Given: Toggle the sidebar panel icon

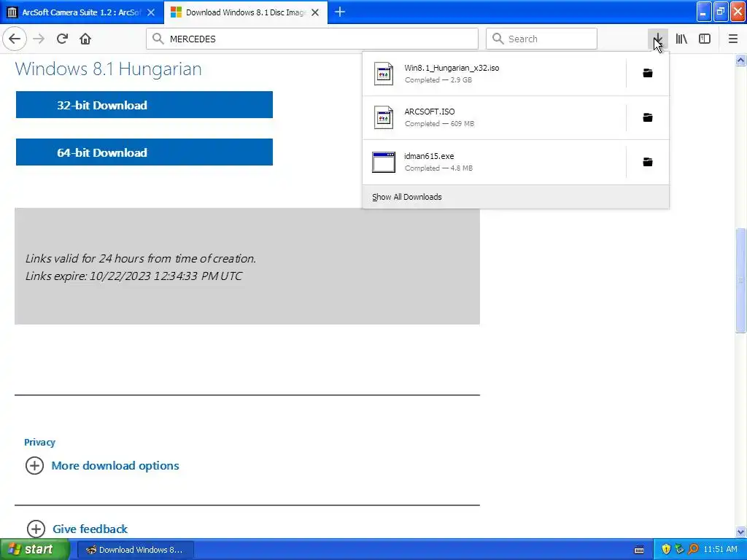Looking at the screenshot, I should point(705,39).
